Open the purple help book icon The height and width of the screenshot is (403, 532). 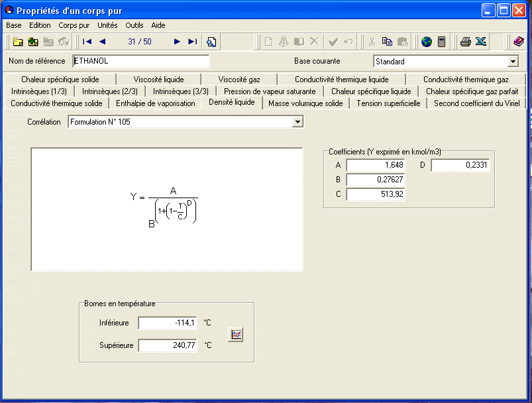(x=519, y=42)
